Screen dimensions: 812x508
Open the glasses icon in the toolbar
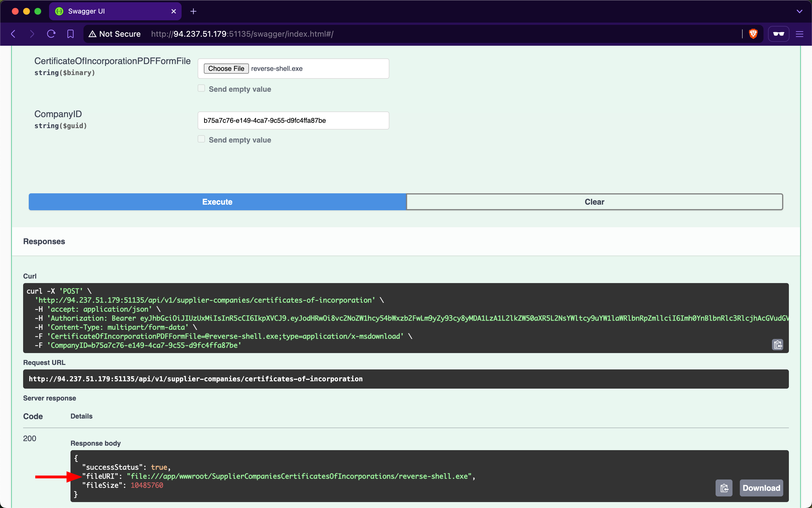[778, 34]
